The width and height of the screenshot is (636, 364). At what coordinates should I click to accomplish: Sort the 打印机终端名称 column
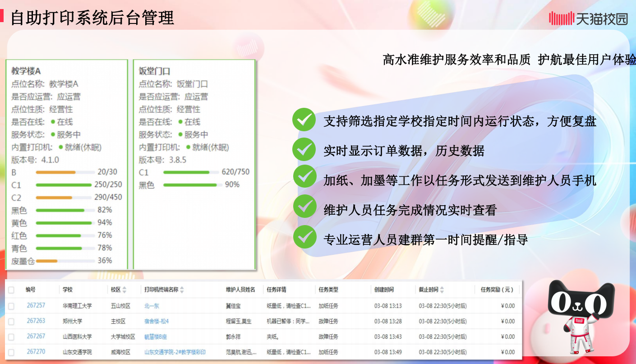point(182,290)
